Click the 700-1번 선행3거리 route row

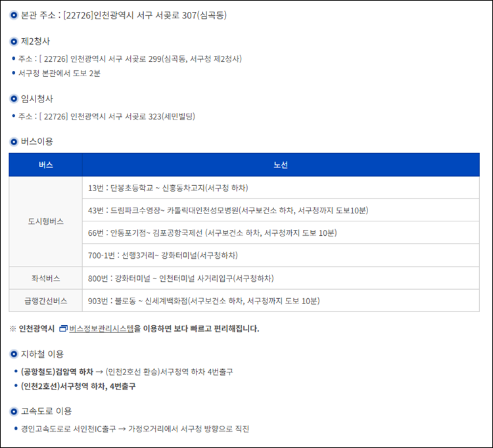click(281, 256)
